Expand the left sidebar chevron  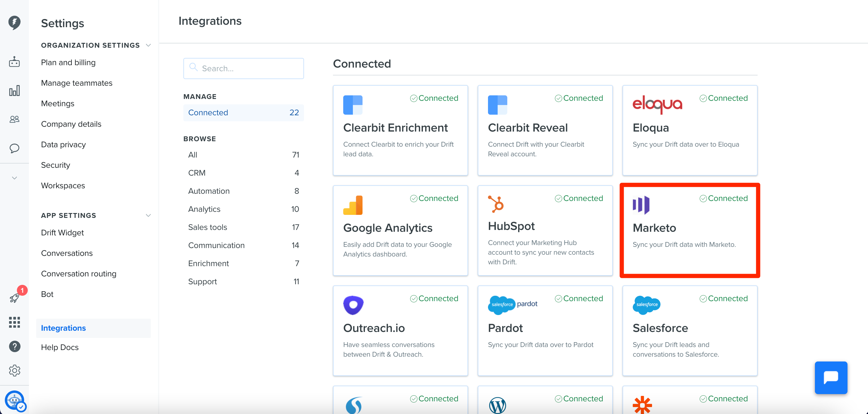pos(14,178)
